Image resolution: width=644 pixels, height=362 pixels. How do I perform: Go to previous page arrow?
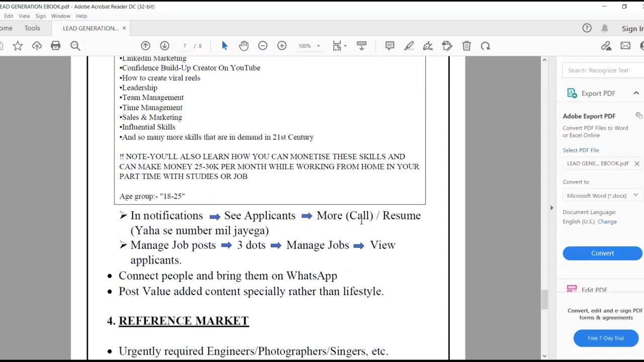tap(145, 46)
